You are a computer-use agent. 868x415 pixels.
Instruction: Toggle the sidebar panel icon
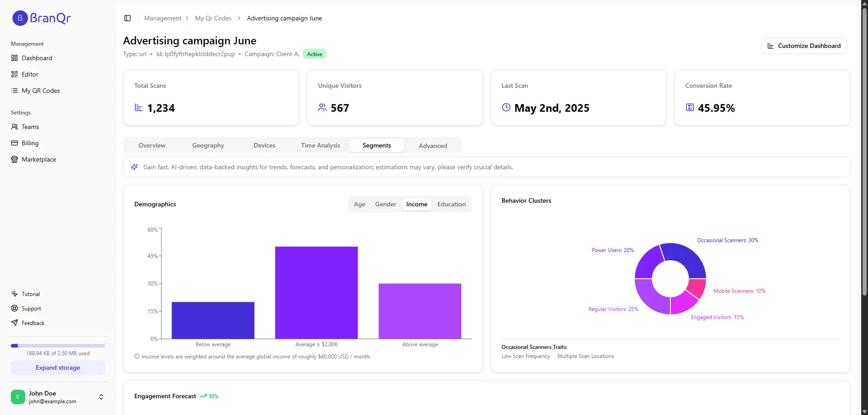click(127, 18)
